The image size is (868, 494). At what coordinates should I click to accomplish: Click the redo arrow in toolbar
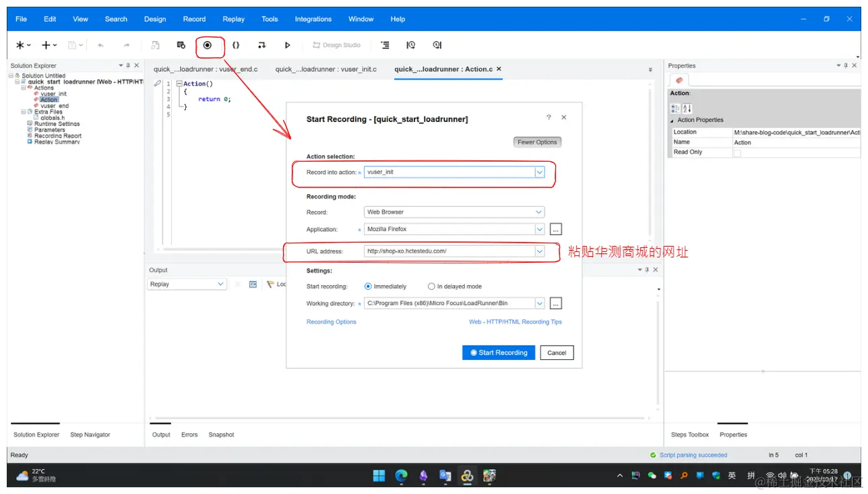127,45
